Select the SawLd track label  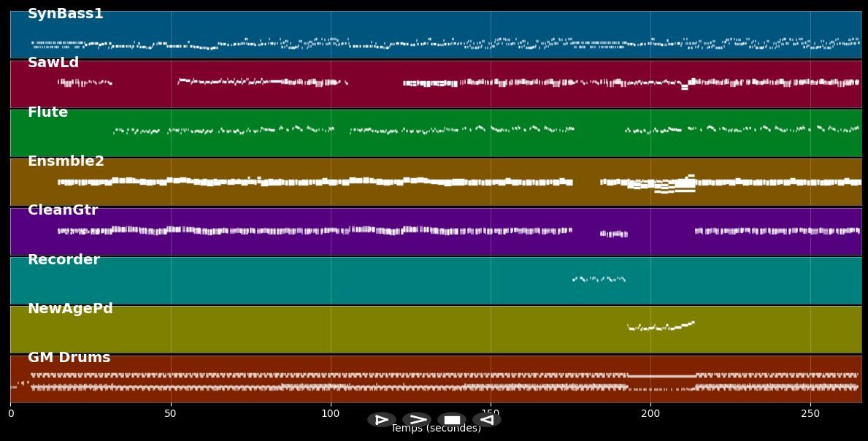point(53,63)
